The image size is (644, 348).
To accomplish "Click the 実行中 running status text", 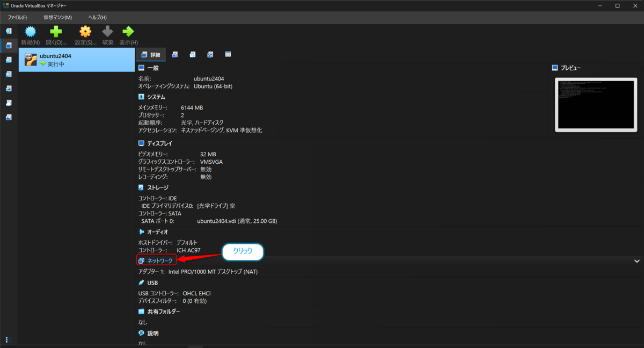I will (x=56, y=64).
